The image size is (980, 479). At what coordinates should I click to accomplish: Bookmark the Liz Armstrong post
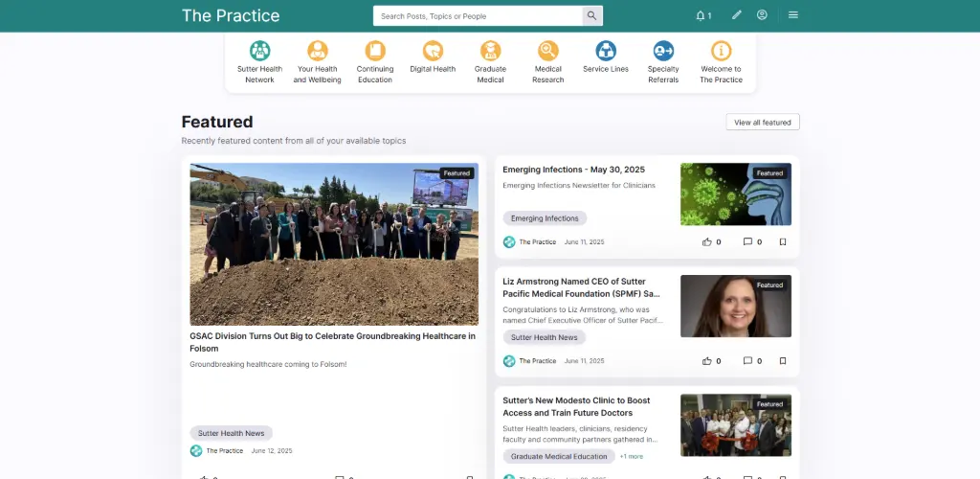pos(783,361)
